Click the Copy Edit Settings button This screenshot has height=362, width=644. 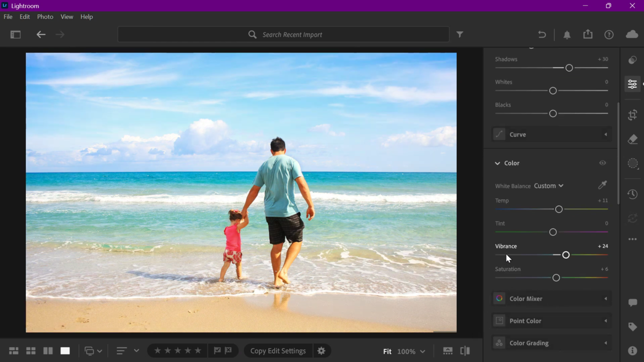tap(278, 351)
